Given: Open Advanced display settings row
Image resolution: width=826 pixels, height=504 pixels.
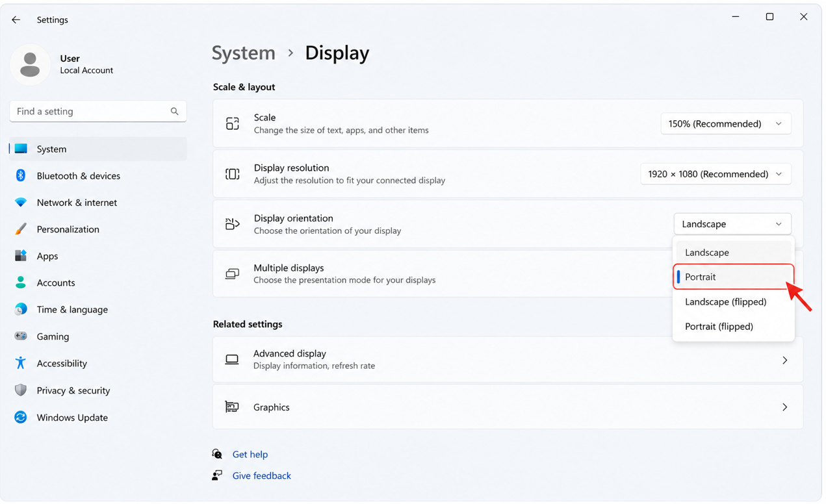Looking at the screenshot, I should tap(508, 360).
